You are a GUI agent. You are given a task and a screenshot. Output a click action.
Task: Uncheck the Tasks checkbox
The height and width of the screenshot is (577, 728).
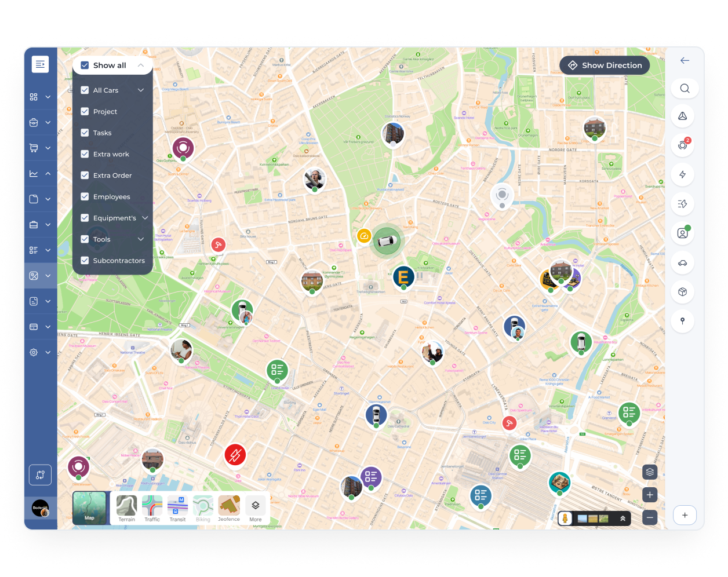(85, 133)
